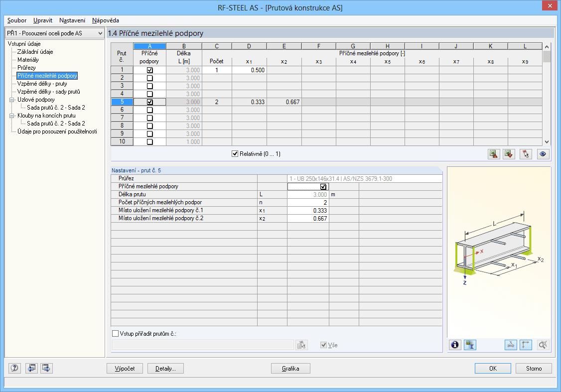Click the reset view icon under the preview
The width and height of the screenshot is (561, 392).
[543, 345]
